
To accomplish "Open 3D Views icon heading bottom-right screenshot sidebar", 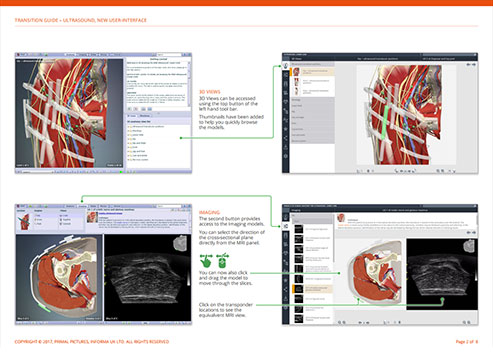I will (286, 217).
